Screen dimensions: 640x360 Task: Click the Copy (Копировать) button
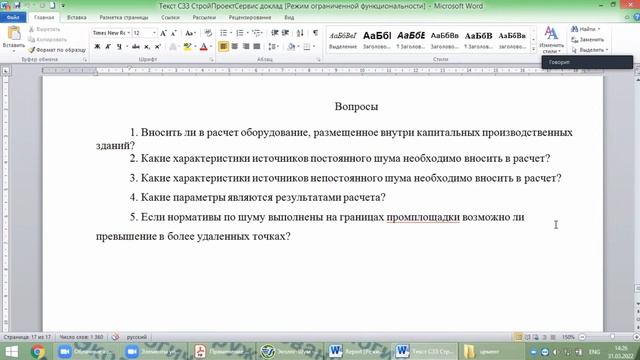47,40
